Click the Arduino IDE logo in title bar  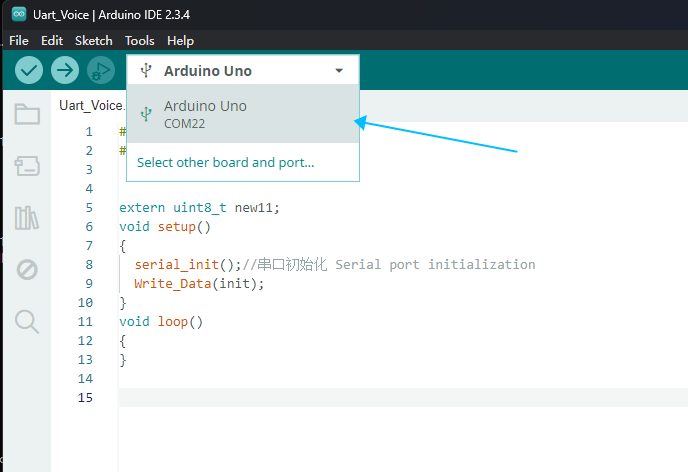tap(19, 14)
